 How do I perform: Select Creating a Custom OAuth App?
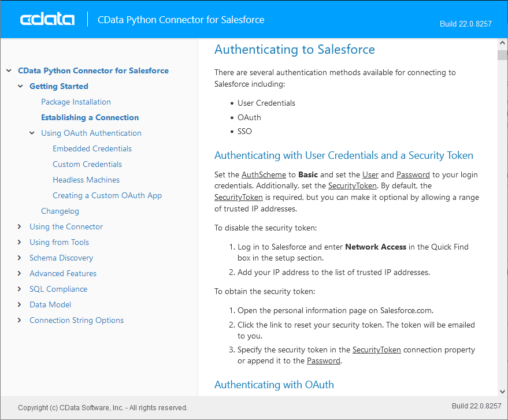click(x=107, y=195)
